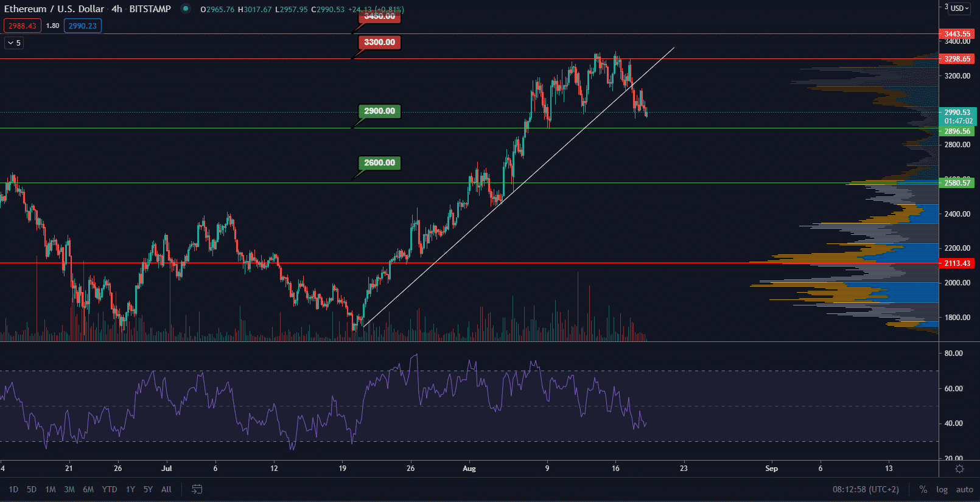The width and height of the screenshot is (980, 502).
Task: Toggle auto scale mode
Action: tap(964, 489)
